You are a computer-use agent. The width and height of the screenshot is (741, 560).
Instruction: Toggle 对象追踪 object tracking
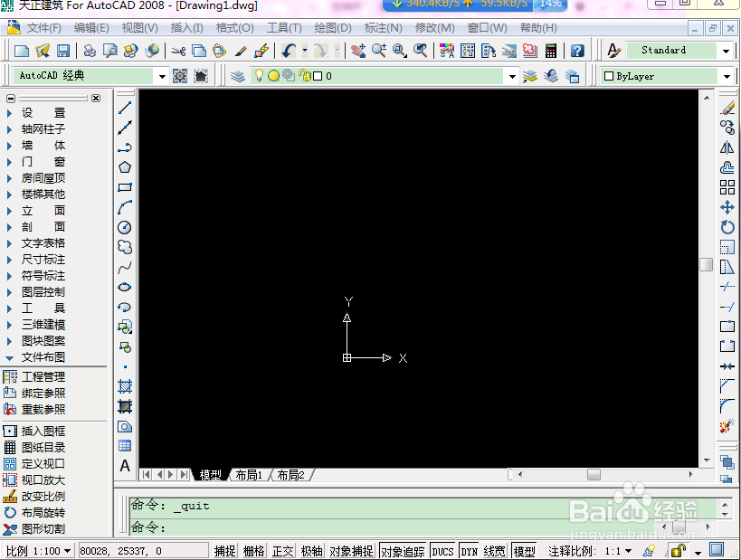[x=403, y=551]
